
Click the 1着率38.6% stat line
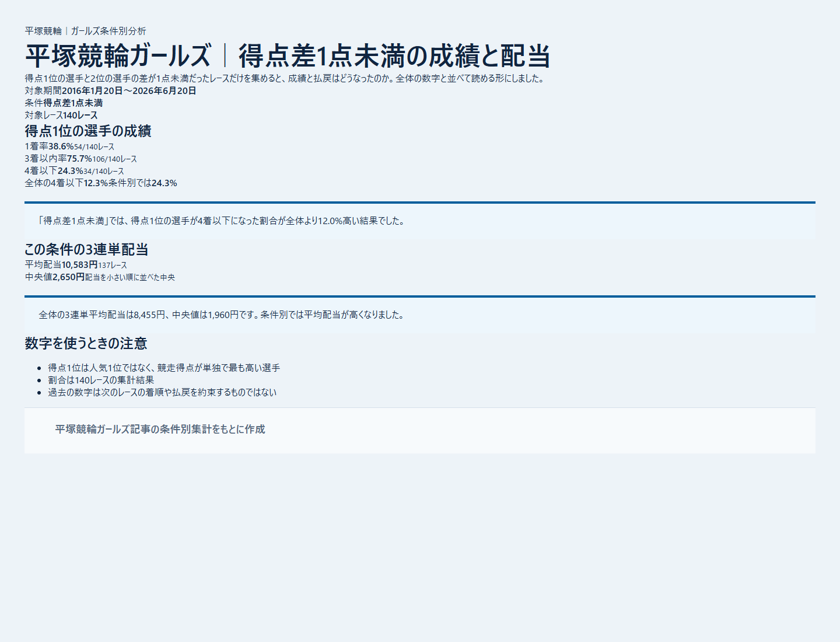coord(69,146)
